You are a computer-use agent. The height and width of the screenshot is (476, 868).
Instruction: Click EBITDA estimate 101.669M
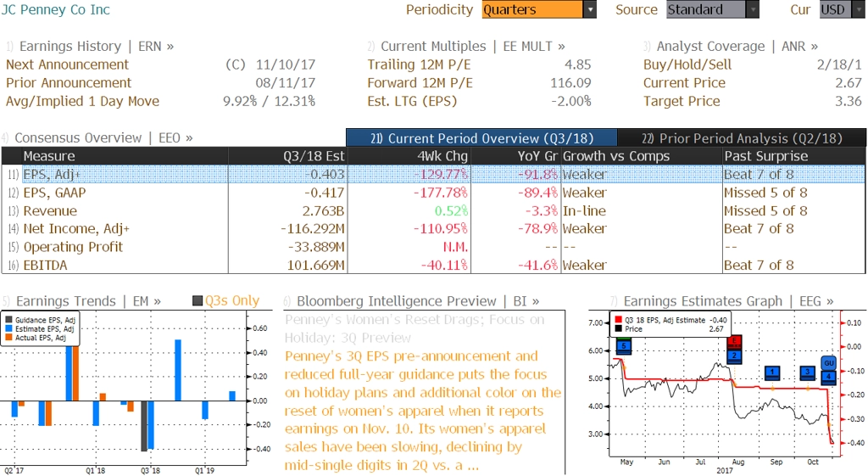[315, 265]
